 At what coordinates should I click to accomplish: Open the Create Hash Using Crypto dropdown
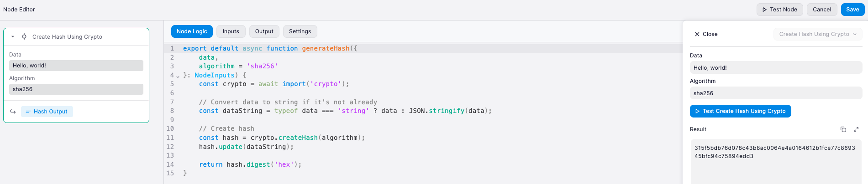(x=818, y=34)
